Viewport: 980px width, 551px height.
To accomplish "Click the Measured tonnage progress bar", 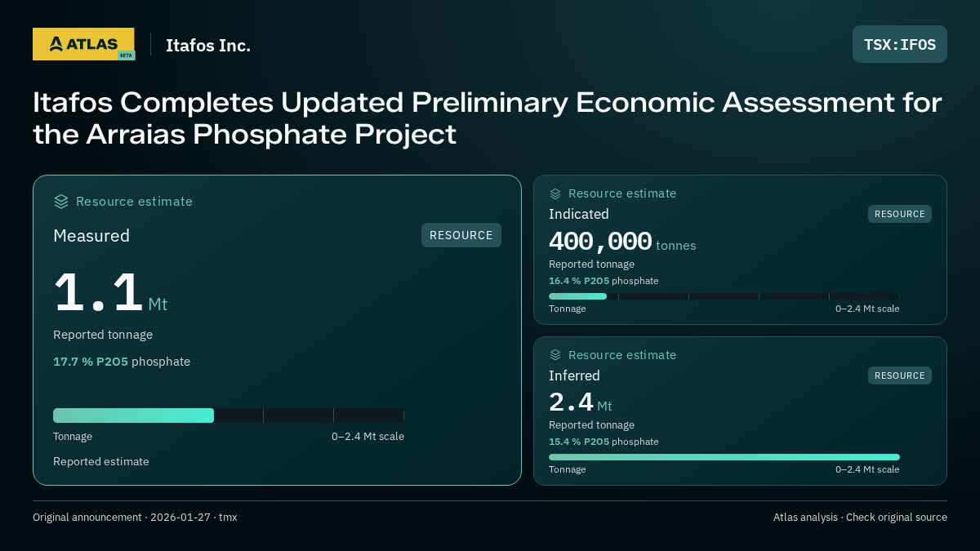I will pos(229,415).
